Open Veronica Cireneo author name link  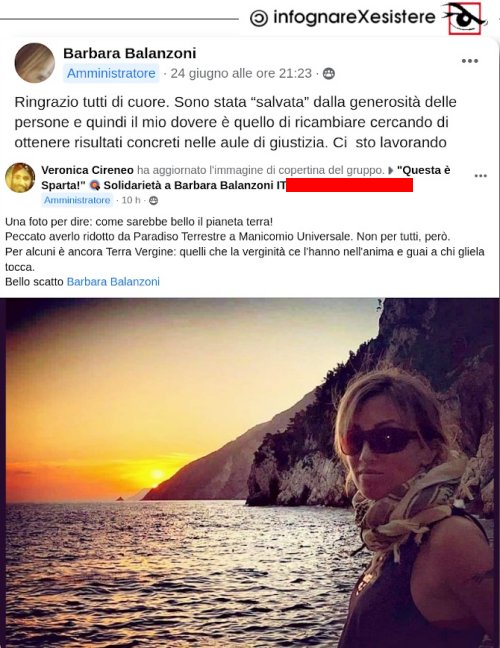click(87, 170)
